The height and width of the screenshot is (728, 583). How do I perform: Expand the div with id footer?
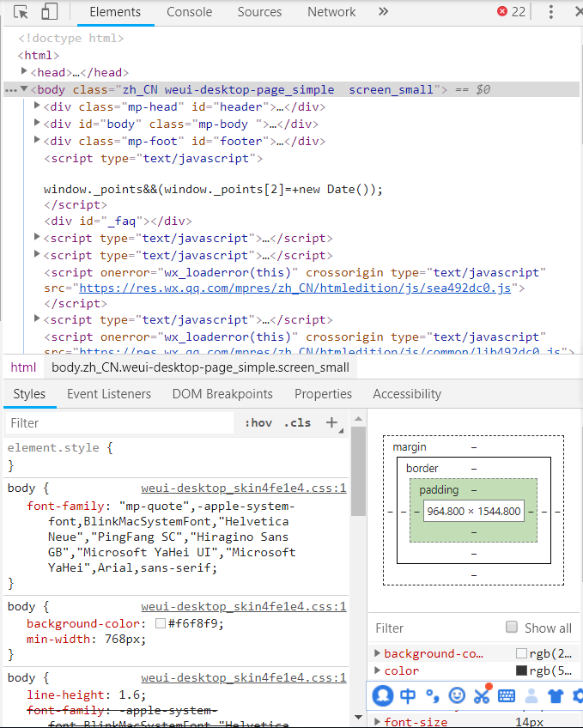(x=37, y=140)
